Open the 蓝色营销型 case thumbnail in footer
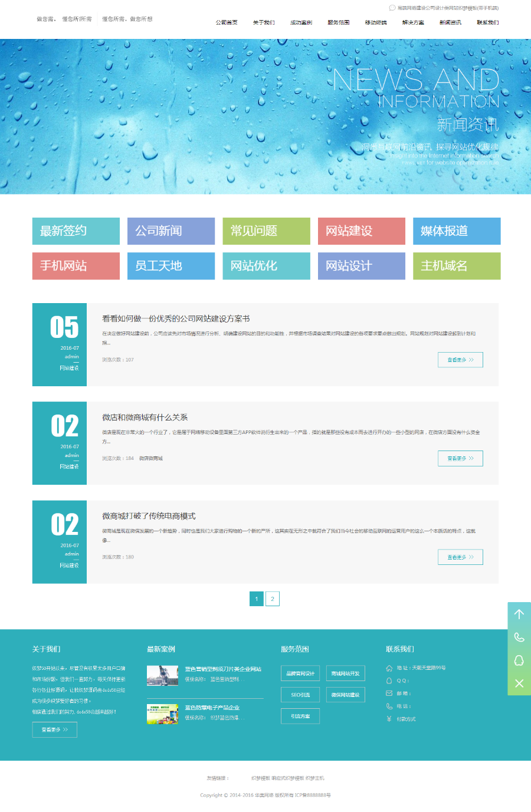531x812 pixels. pyautogui.click(x=162, y=676)
